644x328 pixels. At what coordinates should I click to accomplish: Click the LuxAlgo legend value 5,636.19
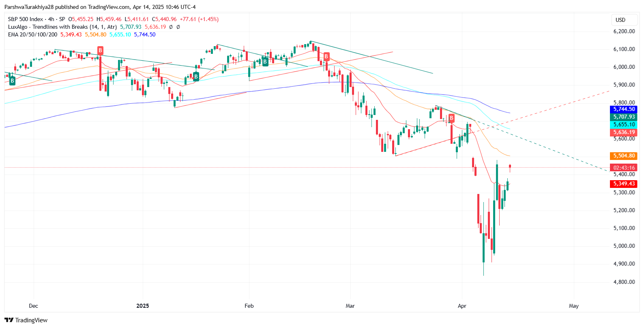click(x=155, y=27)
